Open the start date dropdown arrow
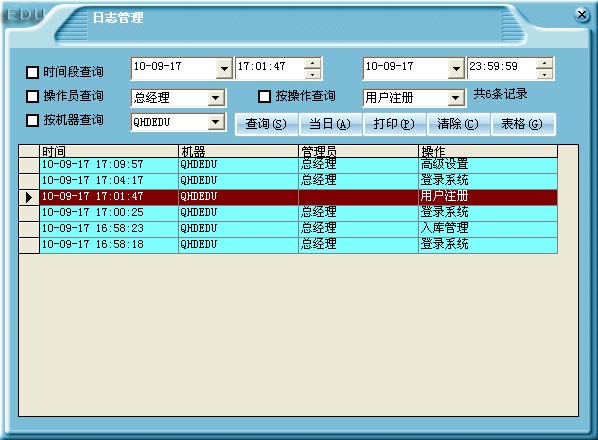This screenshot has height=440, width=598. pyautogui.click(x=224, y=69)
